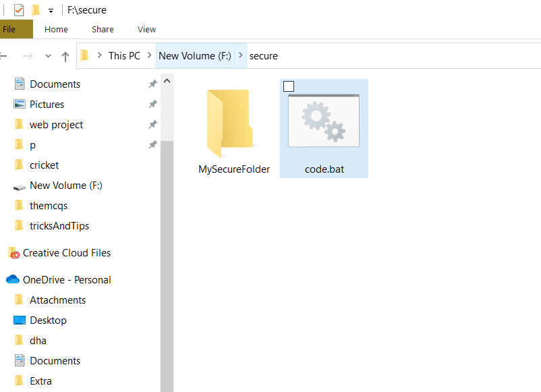Select the code.bat batch file icon

pos(324,121)
